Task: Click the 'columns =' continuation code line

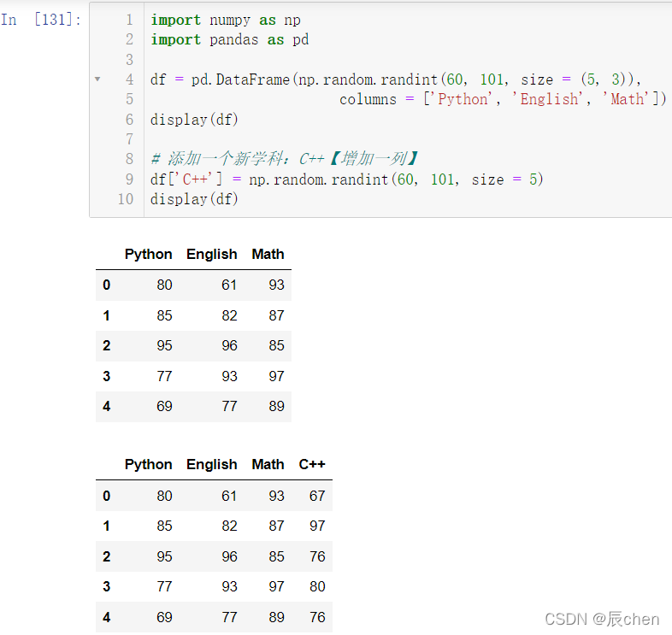Action: [x=503, y=99]
